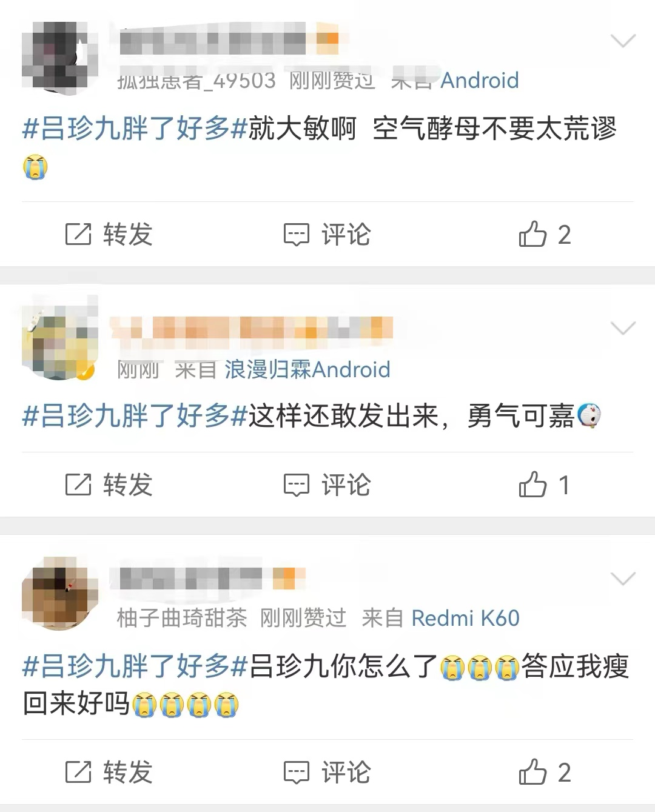Comment on the second post
Viewport: 655px width, 812px height.
[x=327, y=485]
